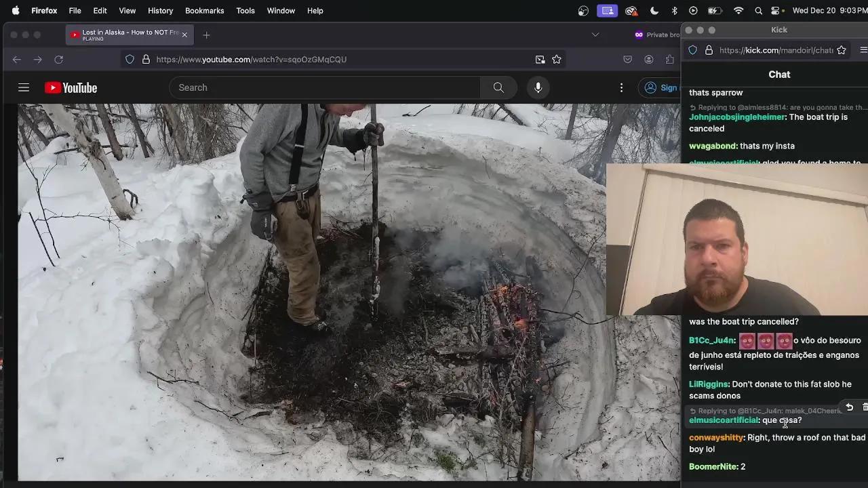
Task: Start a voice search with the microphone icon
Action: (x=538, y=87)
